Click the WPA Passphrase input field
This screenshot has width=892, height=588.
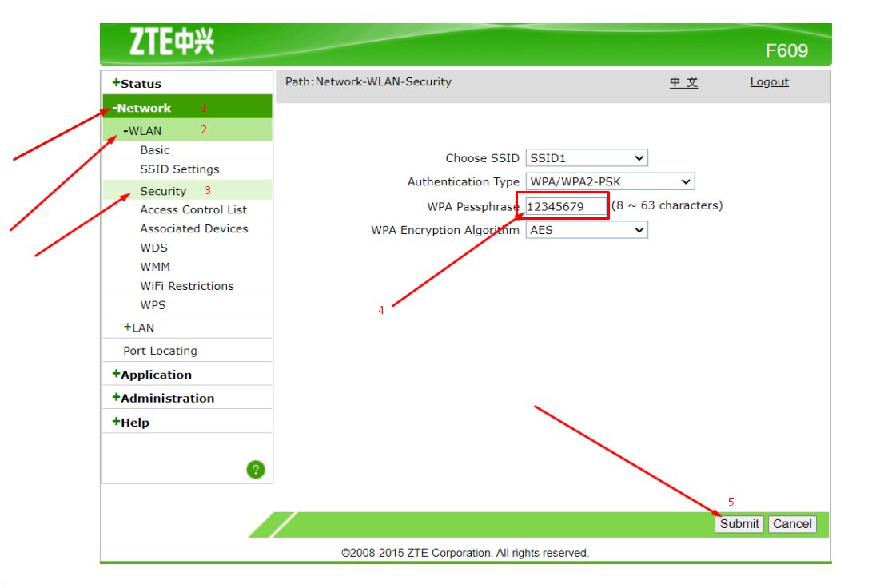click(565, 206)
